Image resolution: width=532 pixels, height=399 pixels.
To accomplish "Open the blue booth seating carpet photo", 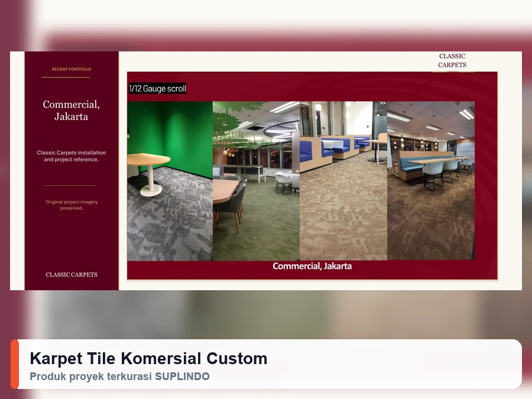I will tap(343, 181).
